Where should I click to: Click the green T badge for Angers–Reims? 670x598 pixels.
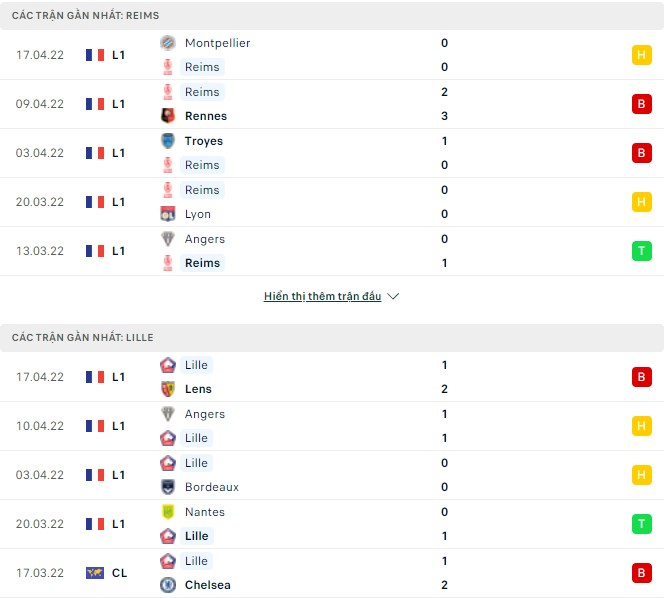[x=641, y=251]
